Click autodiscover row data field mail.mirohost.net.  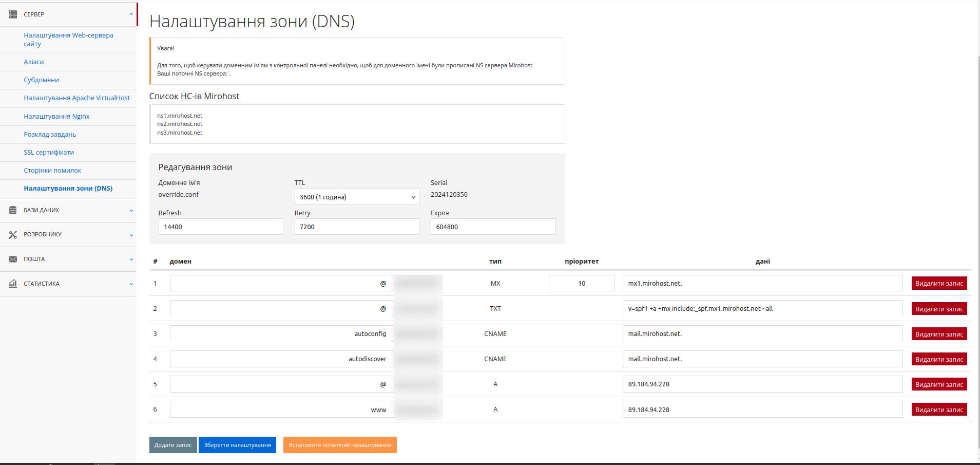coord(762,359)
